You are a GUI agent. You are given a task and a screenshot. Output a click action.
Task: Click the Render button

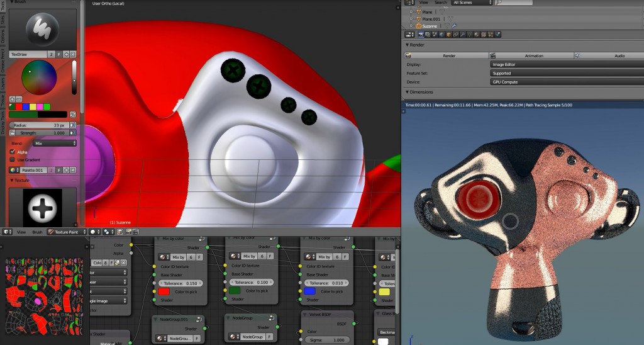[447, 55]
